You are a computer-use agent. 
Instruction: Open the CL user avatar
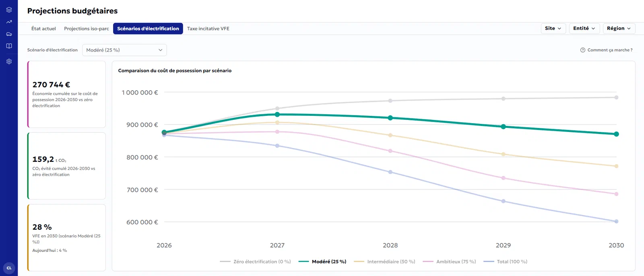[x=9, y=268]
